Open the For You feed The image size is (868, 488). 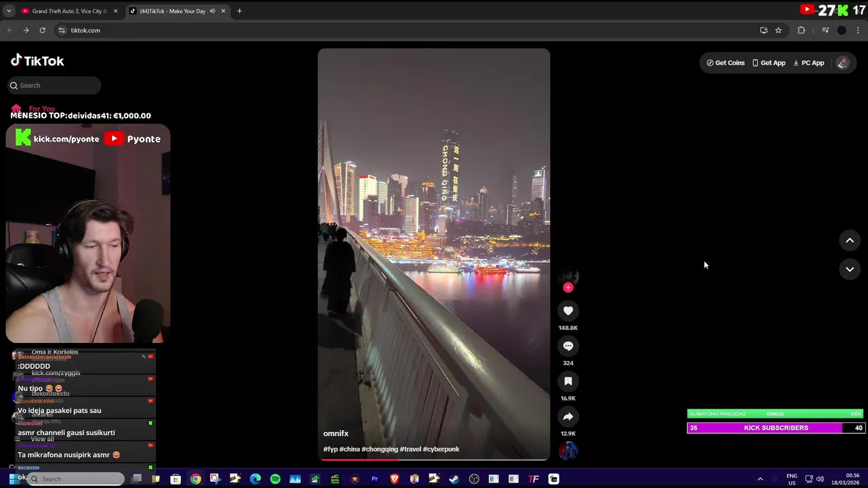34,108
